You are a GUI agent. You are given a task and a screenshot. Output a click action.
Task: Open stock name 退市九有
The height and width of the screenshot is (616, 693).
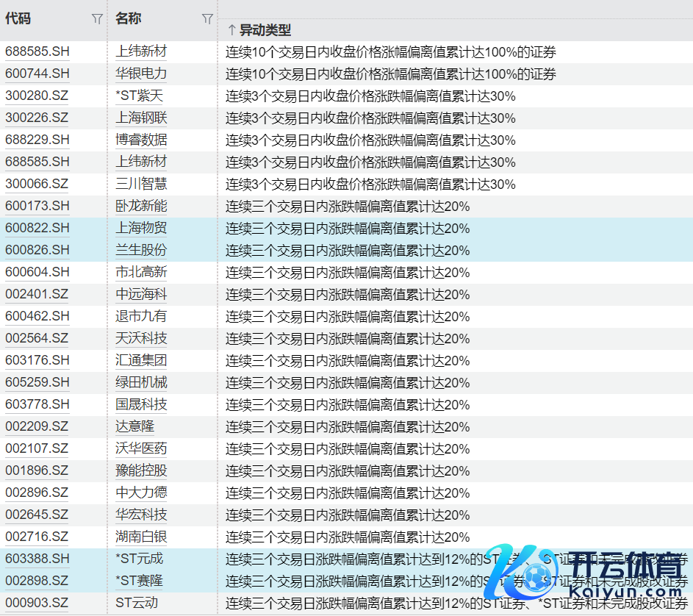(141, 317)
